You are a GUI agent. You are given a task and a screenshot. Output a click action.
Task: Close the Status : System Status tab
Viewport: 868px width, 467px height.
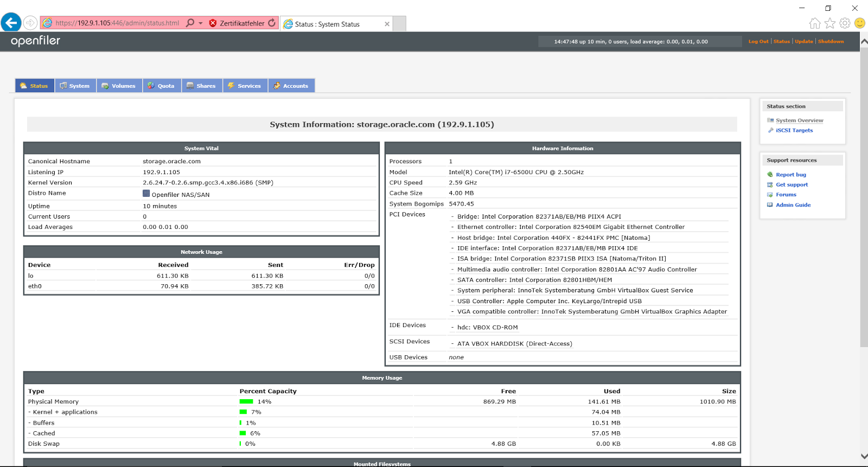tap(387, 24)
